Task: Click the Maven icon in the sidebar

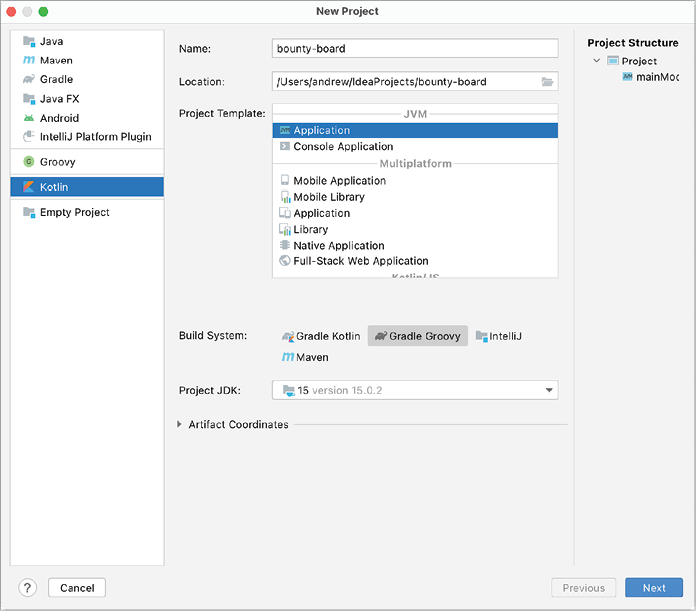Action: [x=29, y=60]
